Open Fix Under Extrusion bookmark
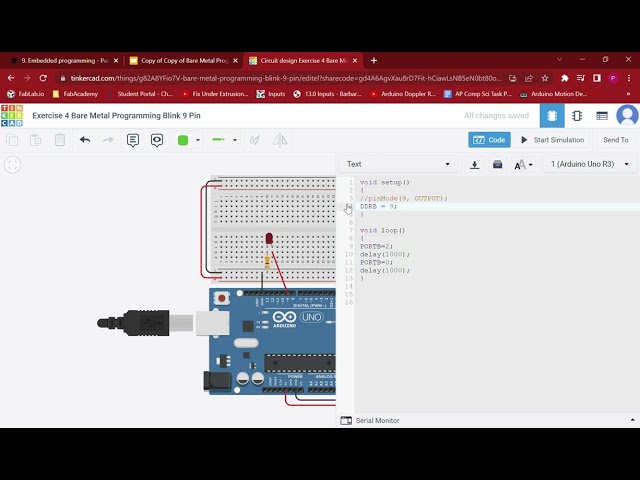640x480 pixels. [x=215, y=94]
